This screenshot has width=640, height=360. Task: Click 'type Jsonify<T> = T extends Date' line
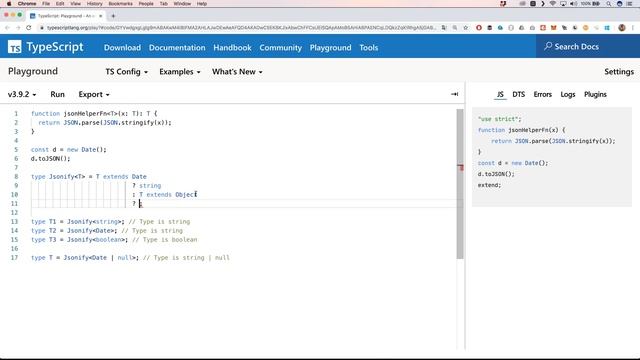[x=89, y=176]
